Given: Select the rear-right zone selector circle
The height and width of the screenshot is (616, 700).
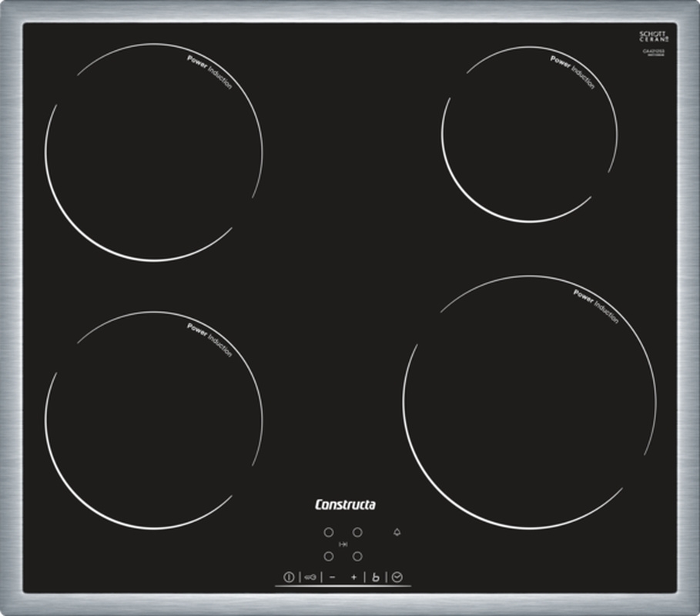Looking at the screenshot, I should pyautogui.click(x=357, y=532).
